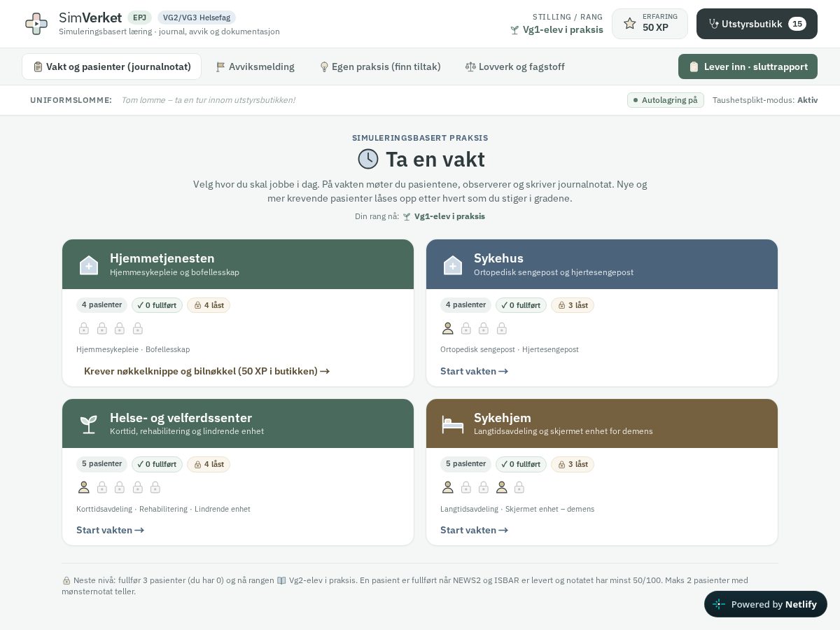The height and width of the screenshot is (630, 840).
Task: Click the VG2/VG3 Helsefag badge
Action: point(197,17)
